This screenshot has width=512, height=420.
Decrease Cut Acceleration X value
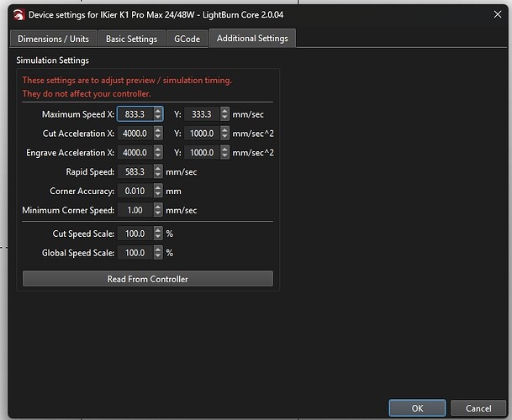tap(158, 137)
